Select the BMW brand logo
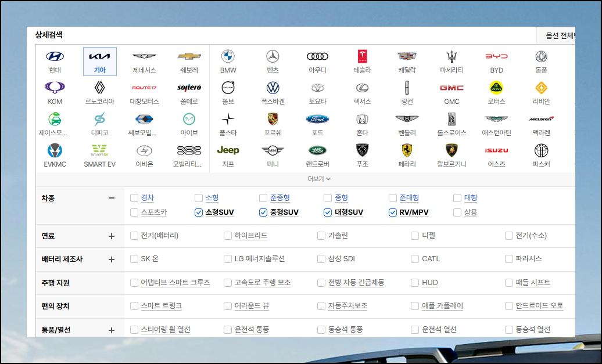 (x=228, y=56)
